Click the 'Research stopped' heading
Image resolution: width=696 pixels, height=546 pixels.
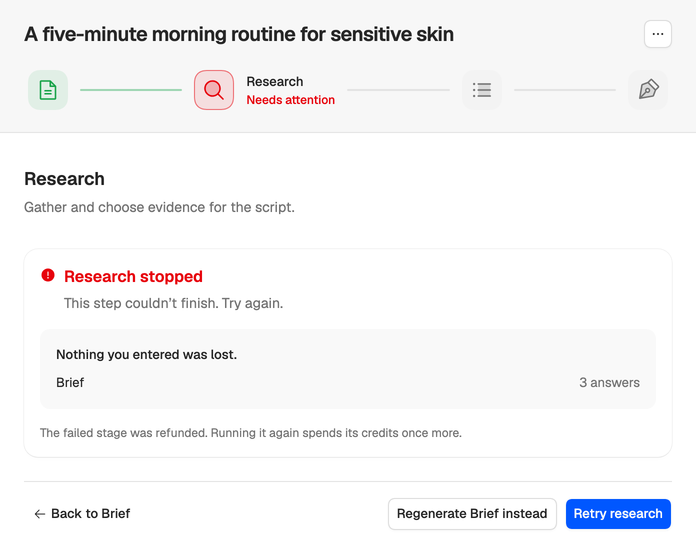click(133, 276)
